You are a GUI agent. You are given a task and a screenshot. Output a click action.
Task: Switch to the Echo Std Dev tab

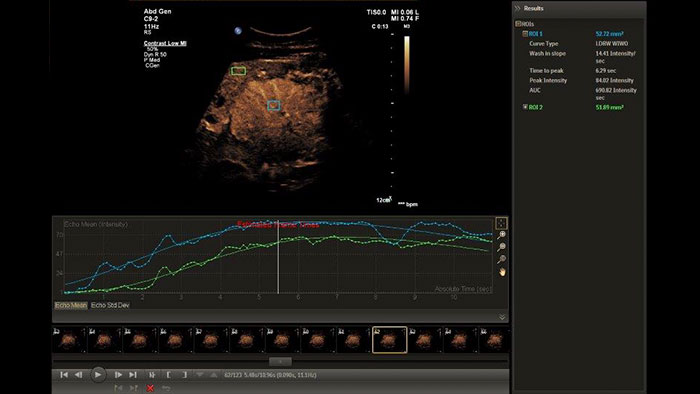tap(110, 305)
